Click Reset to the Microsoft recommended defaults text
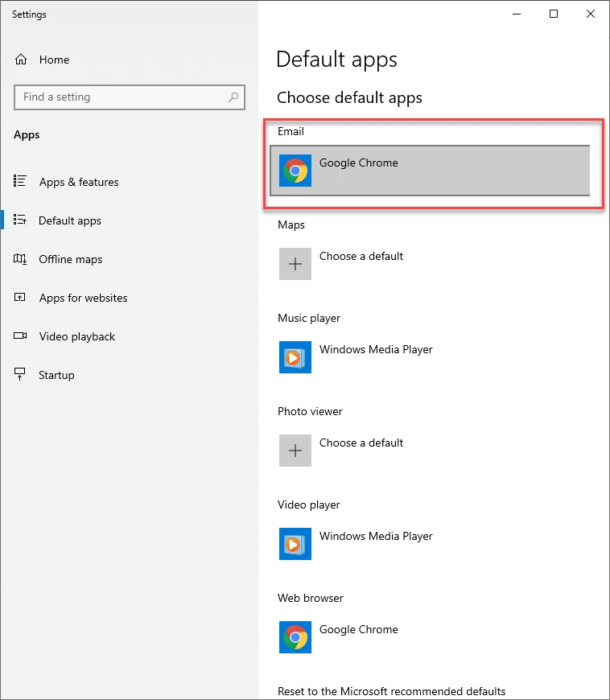 [x=392, y=691]
